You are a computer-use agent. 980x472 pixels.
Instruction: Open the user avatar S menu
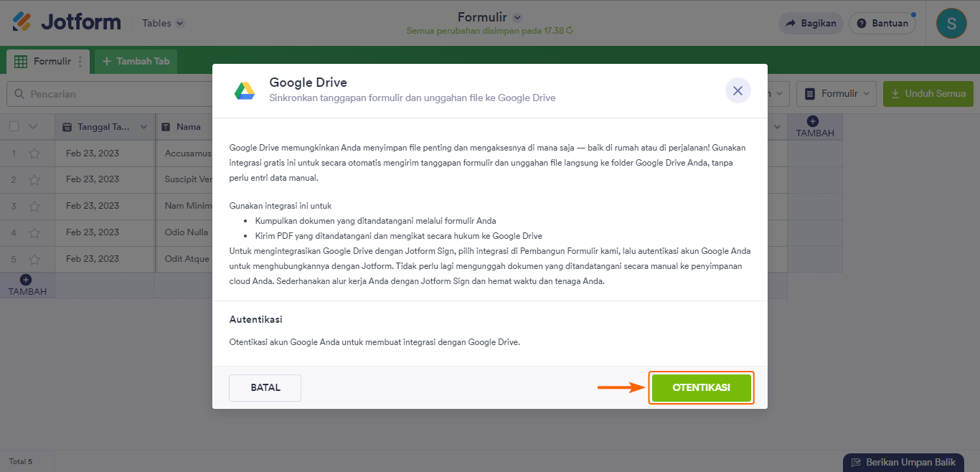tap(951, 23)
